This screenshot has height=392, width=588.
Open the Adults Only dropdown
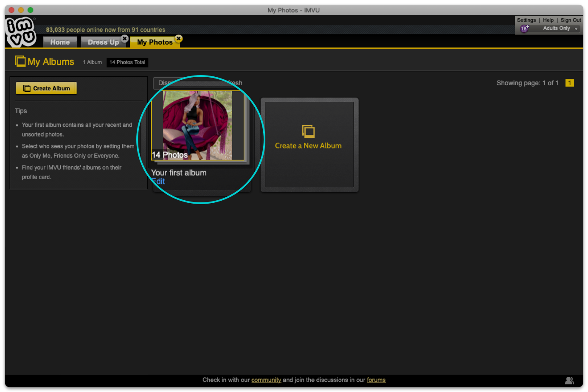point(561,28)
